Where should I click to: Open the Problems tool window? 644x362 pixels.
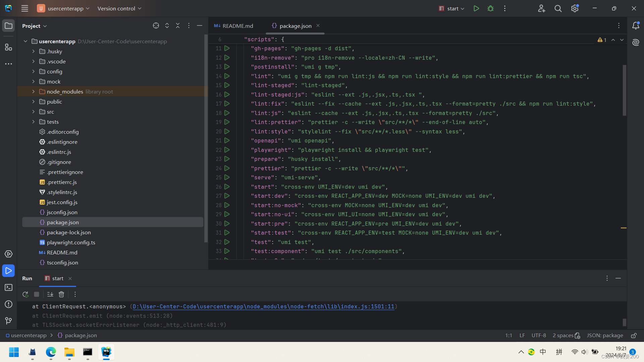(x=8, y=304)
